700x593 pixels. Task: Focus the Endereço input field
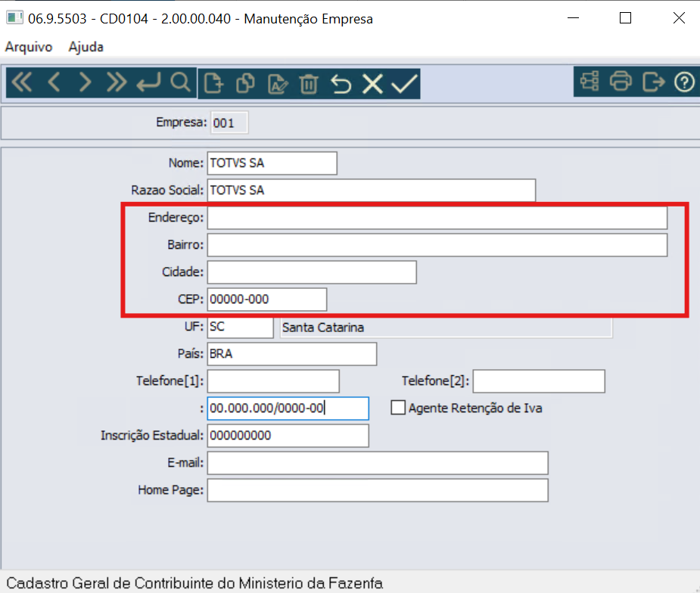coord(437,218)
